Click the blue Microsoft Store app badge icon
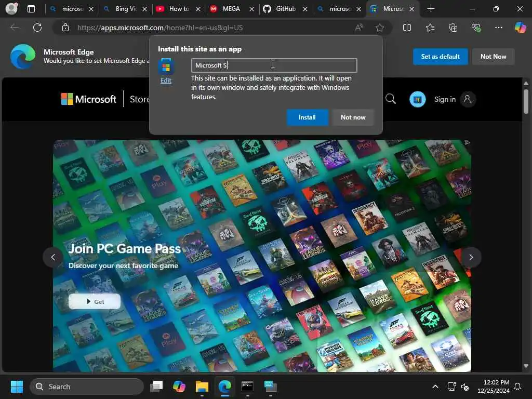 [x=417, y=99]
